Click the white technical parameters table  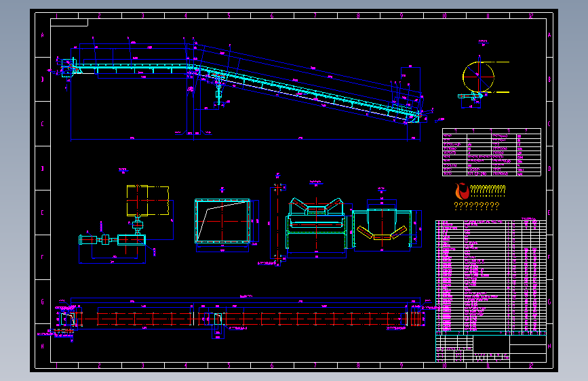tap(492, 152)
